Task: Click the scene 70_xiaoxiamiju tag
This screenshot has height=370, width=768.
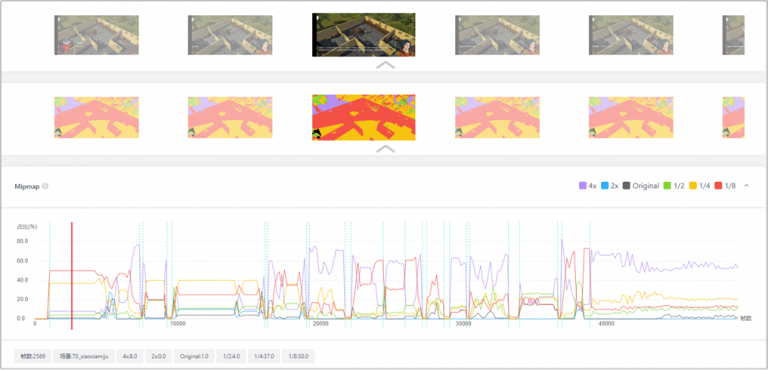Action: 84,356
